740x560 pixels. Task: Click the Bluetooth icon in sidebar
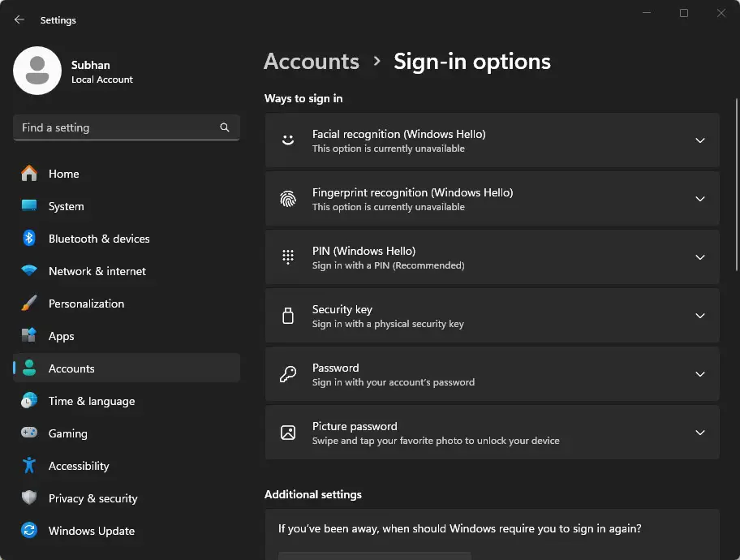click(x=28, y=238)
